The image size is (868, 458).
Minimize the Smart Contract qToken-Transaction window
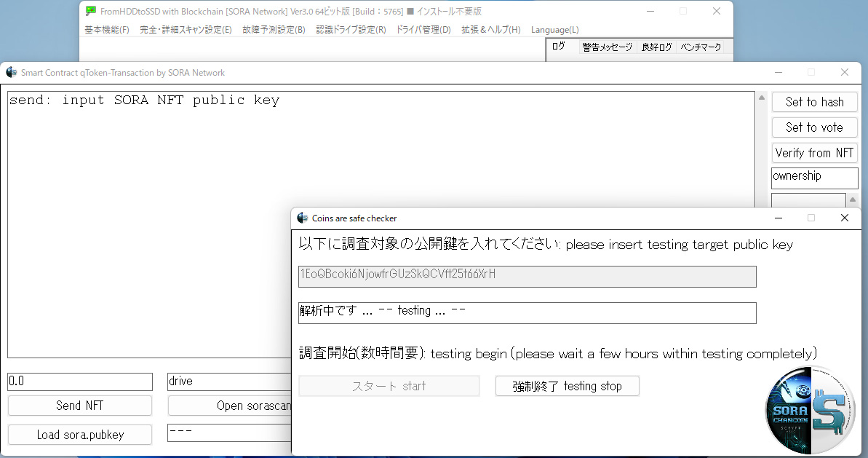click(779, 72)
